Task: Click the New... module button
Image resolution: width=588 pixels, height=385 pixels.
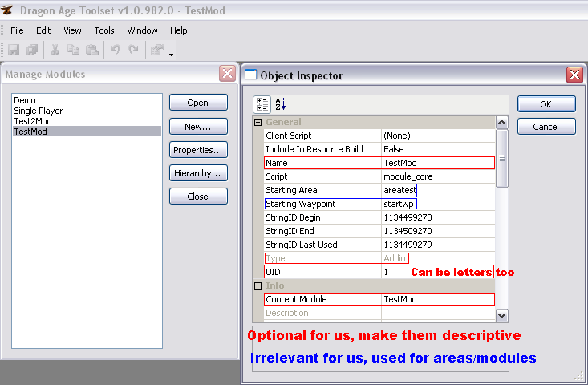Action: click(198, 127)
